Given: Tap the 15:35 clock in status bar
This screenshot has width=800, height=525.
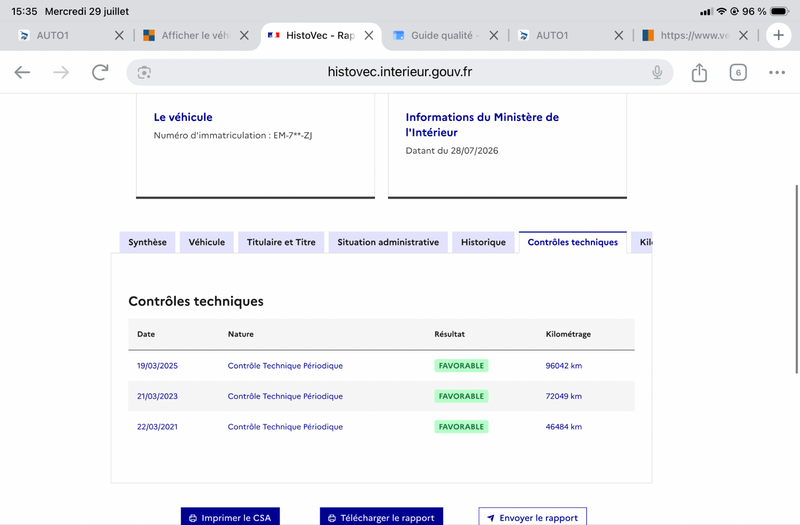Looking at the screenshot, I should point(24,11).
